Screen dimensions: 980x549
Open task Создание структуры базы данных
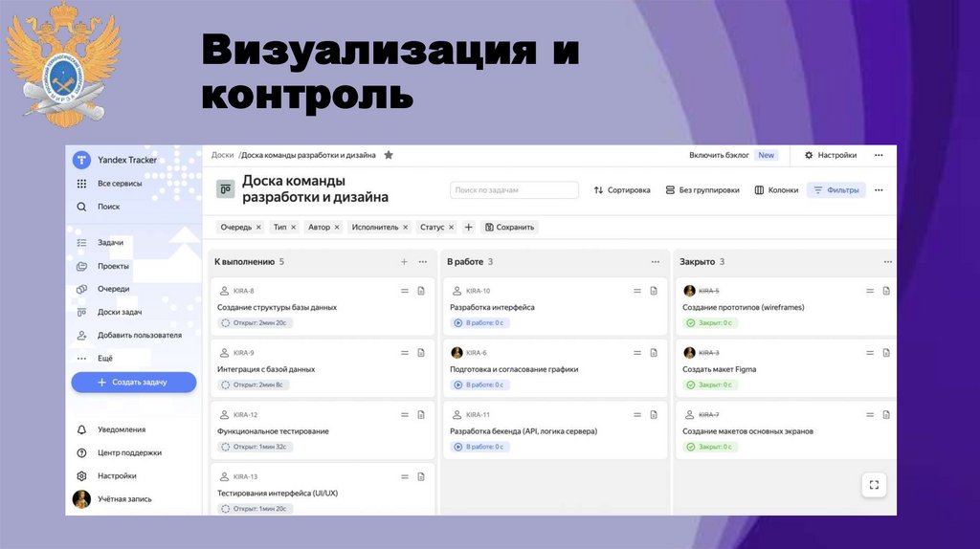(x=277, y=307)
